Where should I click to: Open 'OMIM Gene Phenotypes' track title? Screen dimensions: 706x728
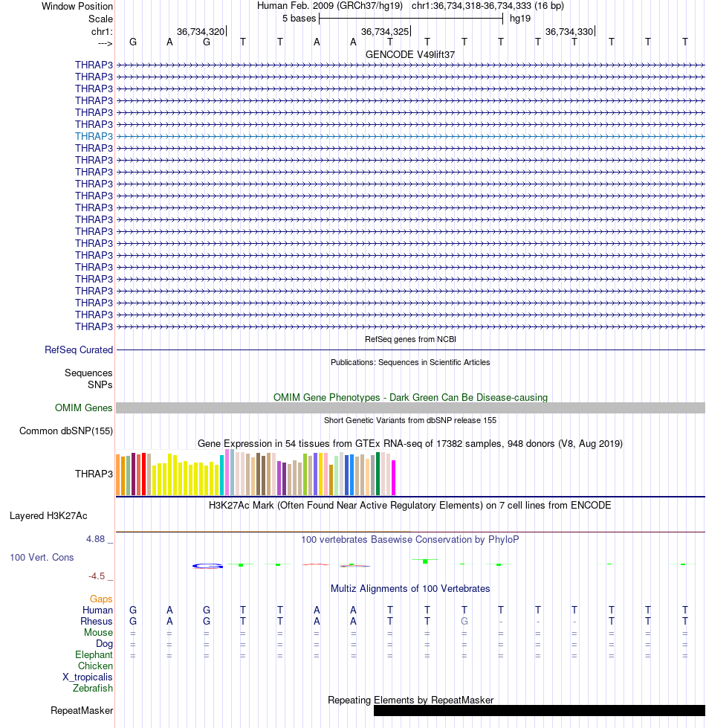point(410,397)
